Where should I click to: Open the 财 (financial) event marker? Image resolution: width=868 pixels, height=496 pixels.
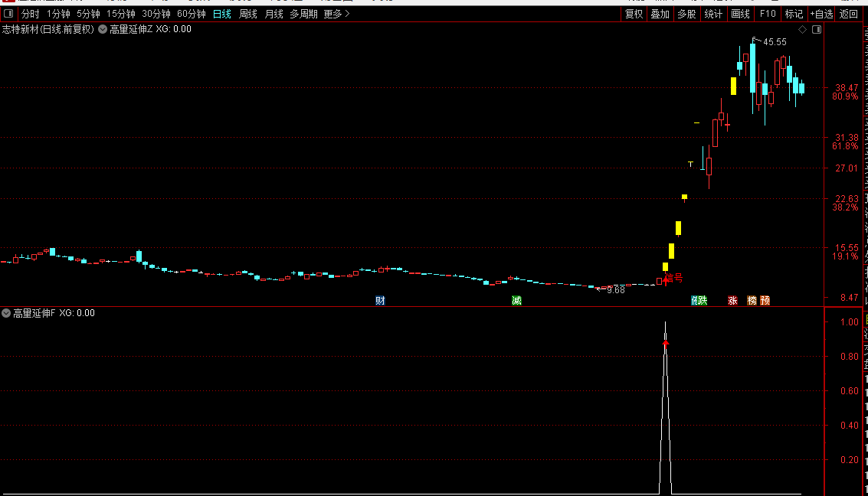tap(380, 300)
